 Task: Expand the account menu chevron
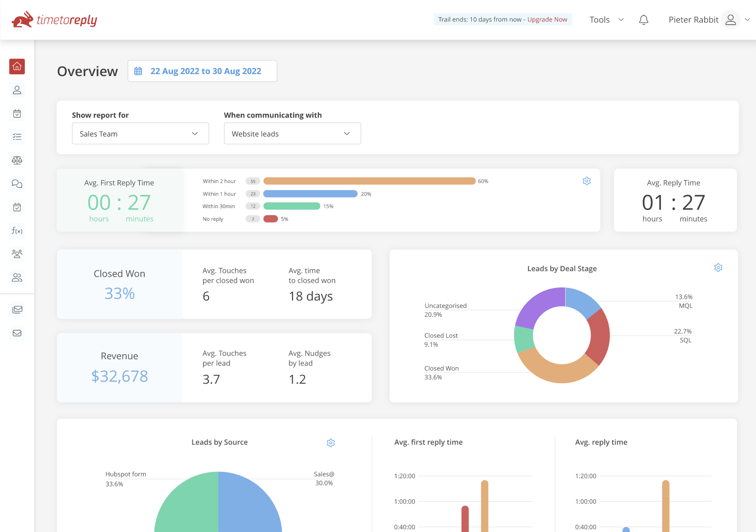click(747, 20)
